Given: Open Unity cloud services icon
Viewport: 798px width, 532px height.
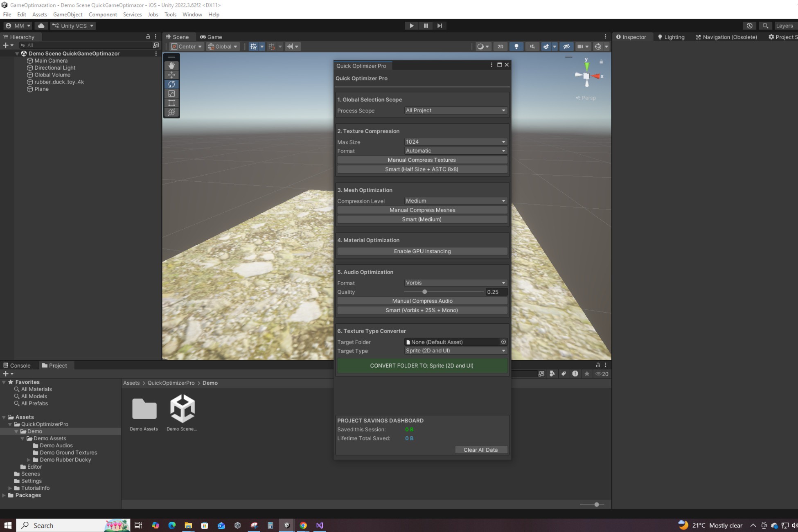Looking at the screenshot, I should [x=41, y=26].
